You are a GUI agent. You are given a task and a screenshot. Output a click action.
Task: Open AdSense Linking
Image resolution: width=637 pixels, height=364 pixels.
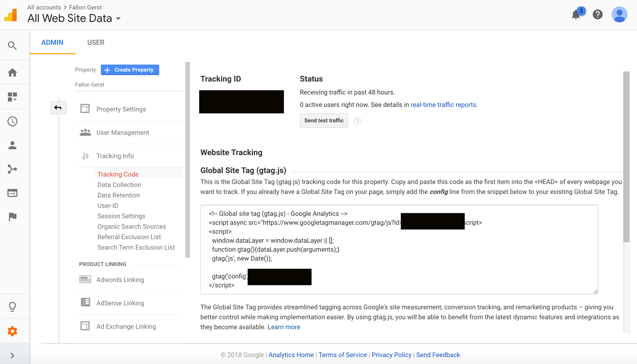[x=120, y=303]
